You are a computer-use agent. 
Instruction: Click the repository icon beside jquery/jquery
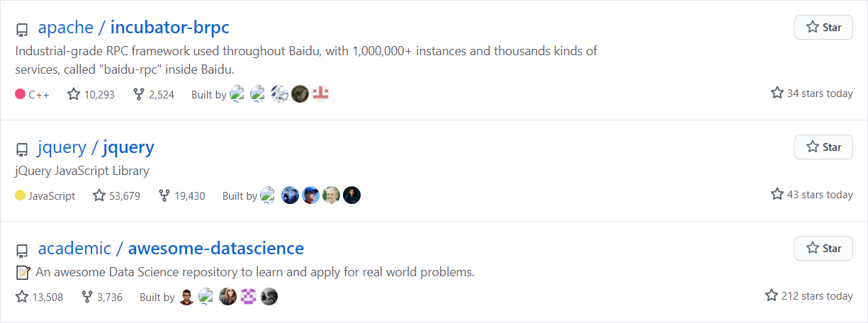(x=22, y=149)
